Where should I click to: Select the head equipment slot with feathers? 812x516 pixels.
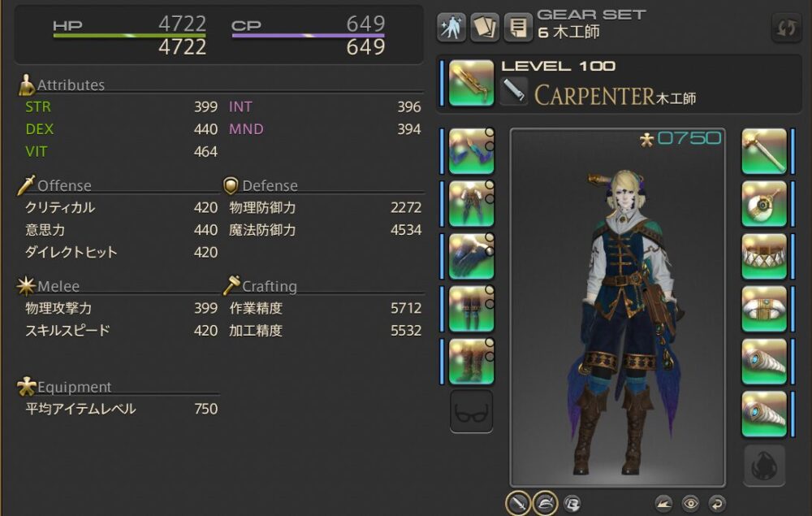tap(471, 151)
